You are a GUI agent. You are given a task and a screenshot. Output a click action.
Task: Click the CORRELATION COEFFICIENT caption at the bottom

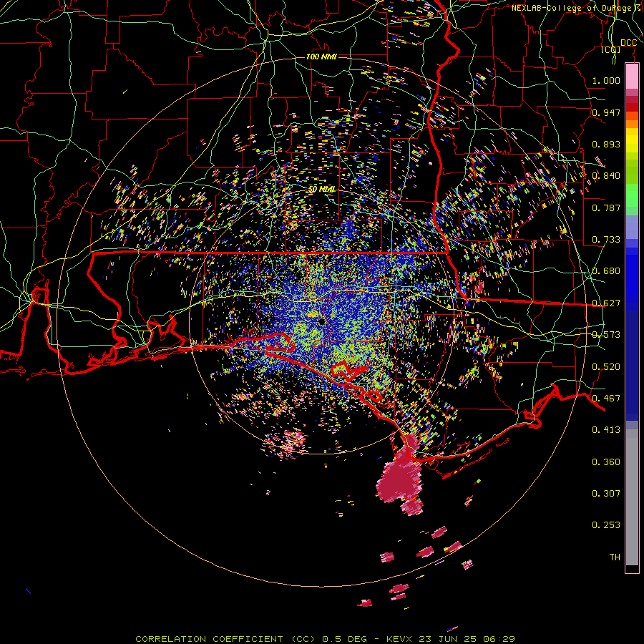click(225, 639)
